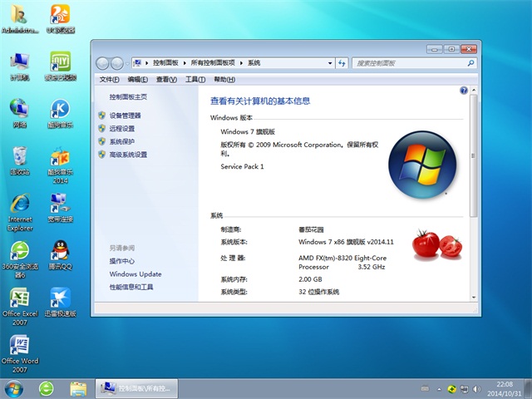532x399 pixels.
Task: Open the Windows Start menu orb
Action: (x=13, y=388)
